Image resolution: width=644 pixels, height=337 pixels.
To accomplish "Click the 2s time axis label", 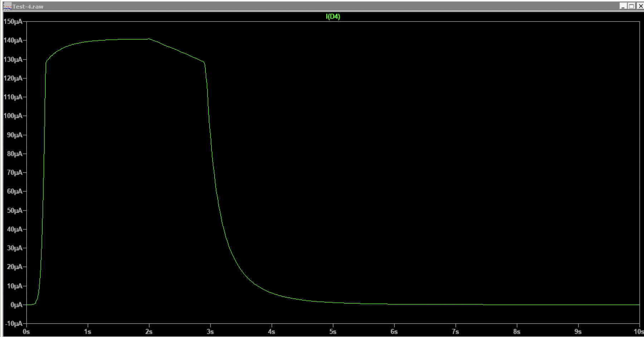I will click(x=149, y=332).
